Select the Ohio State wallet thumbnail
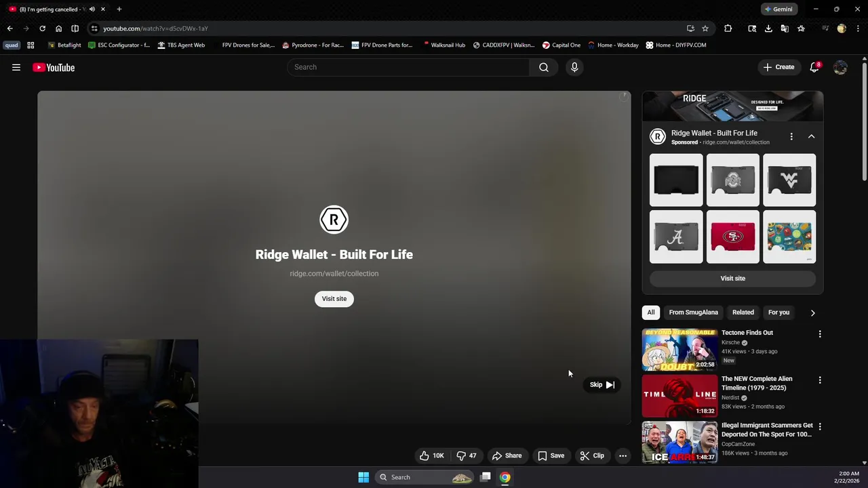Screen dimensions: 868x488 733,180
